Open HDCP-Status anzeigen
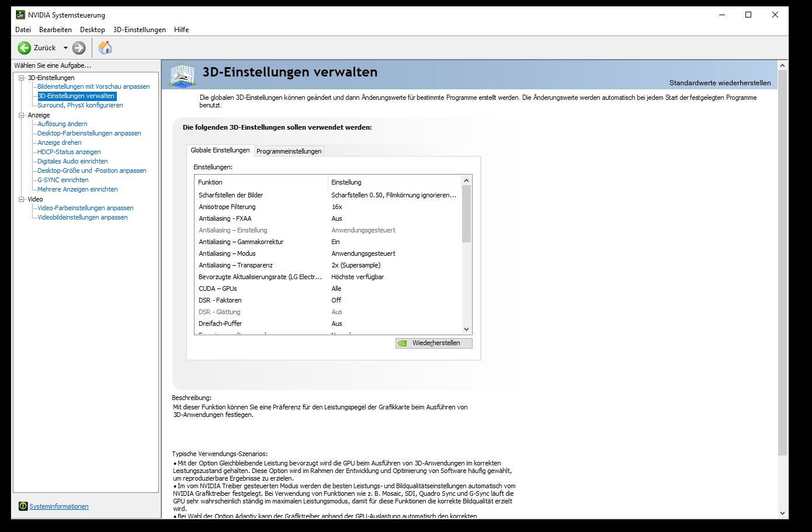This screenshot has height=532, width=812. [69, 152]
